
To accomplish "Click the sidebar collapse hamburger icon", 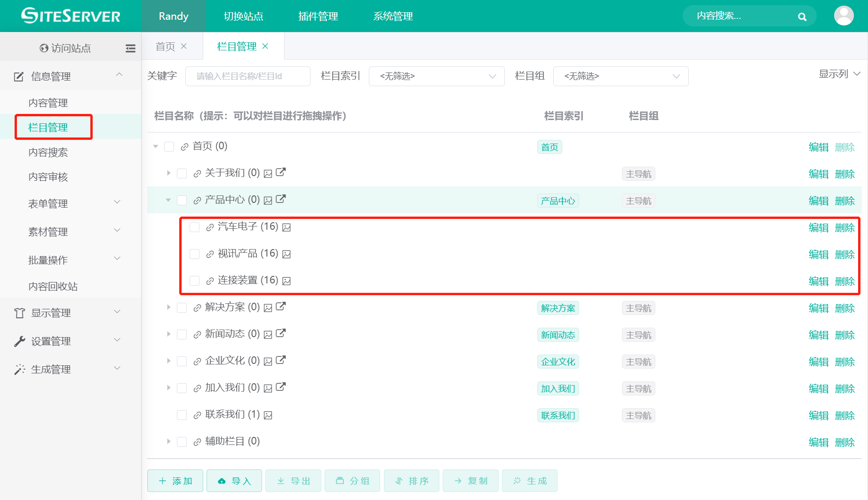I will point(130,48).
